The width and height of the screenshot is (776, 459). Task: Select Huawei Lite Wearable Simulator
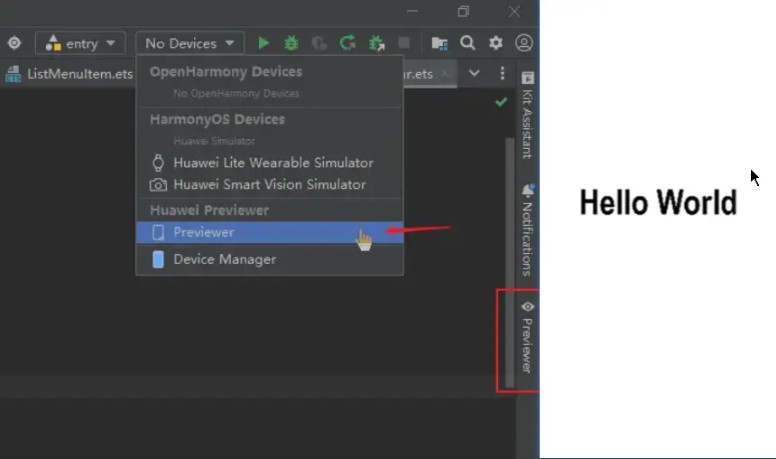pos(269,163)
